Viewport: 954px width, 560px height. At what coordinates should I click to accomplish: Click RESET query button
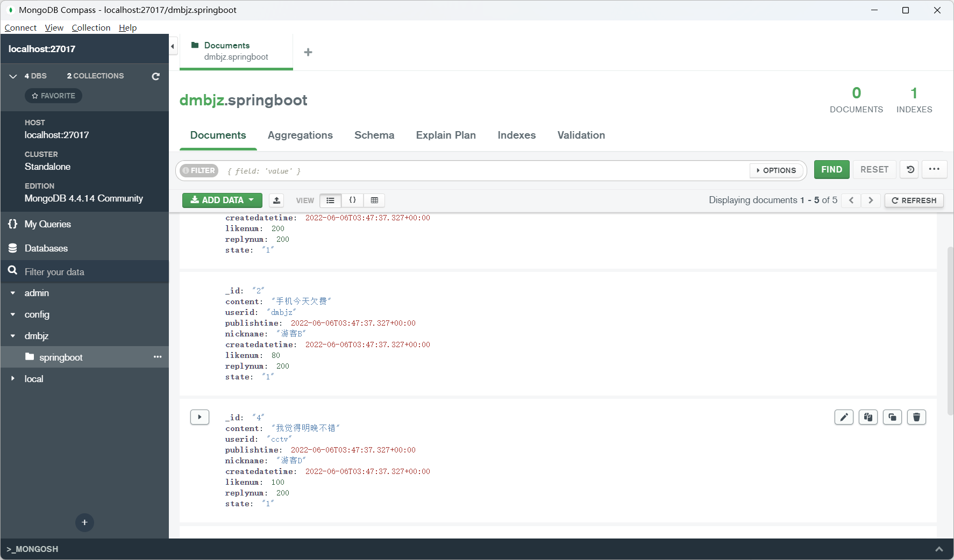874,170
